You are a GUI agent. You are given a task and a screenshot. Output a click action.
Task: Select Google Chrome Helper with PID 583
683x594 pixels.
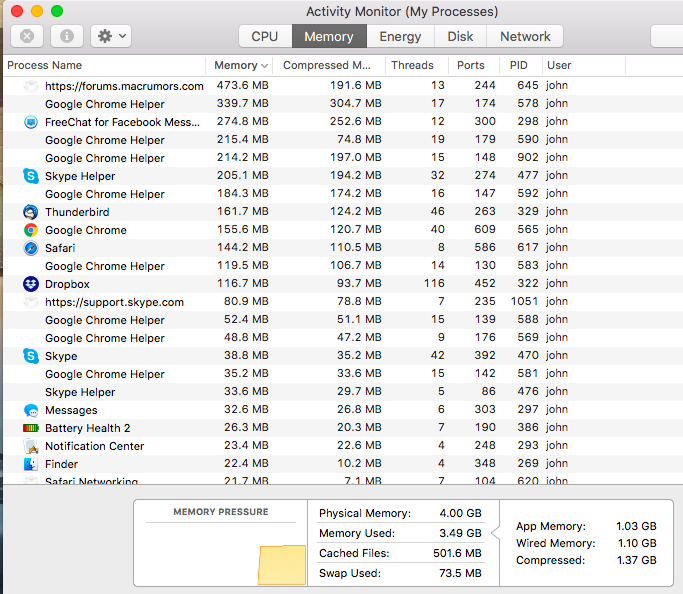(x=343, y=266)
